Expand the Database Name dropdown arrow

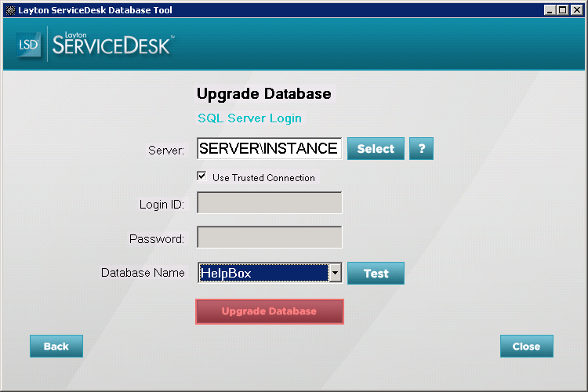tap(336, 273)
